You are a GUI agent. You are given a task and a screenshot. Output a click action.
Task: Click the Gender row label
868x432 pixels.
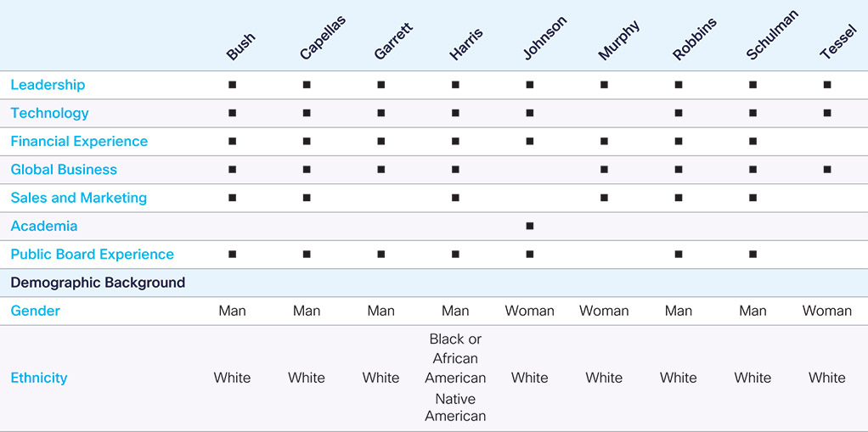click(x=36, y=311)
